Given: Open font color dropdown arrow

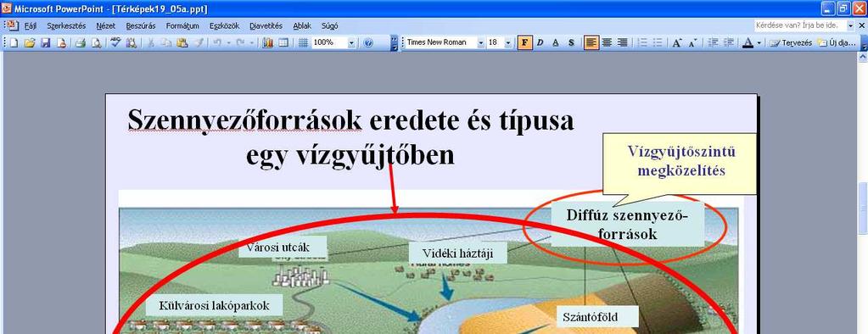Looking at the screenshot, I should pyautogui.click(x=759, y=42).
